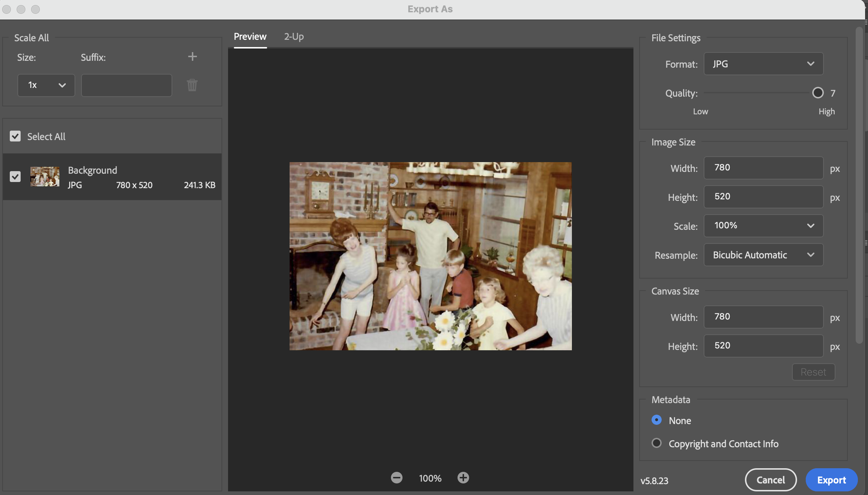The image size is (868, 495).
Task: Click the Suffix text input field
Action: click(x=126, y=85)
